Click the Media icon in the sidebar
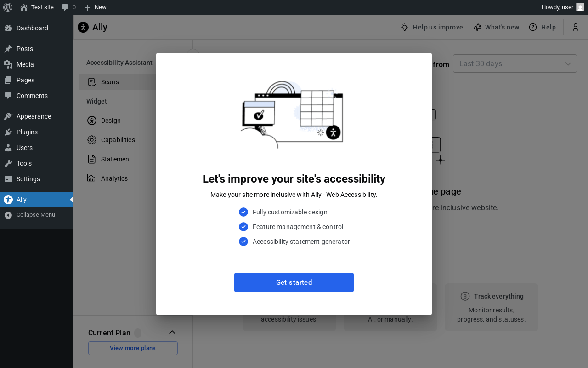The image size is (588, 368). tap(8, 64)
